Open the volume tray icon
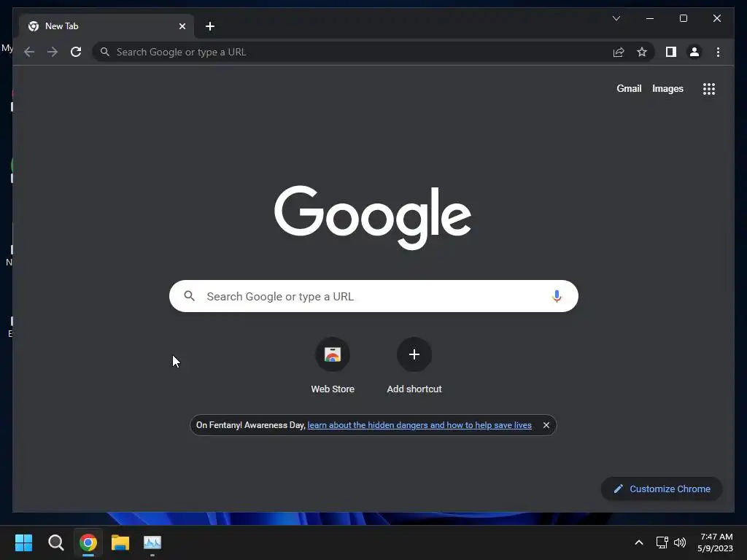 tap(680, 542)
